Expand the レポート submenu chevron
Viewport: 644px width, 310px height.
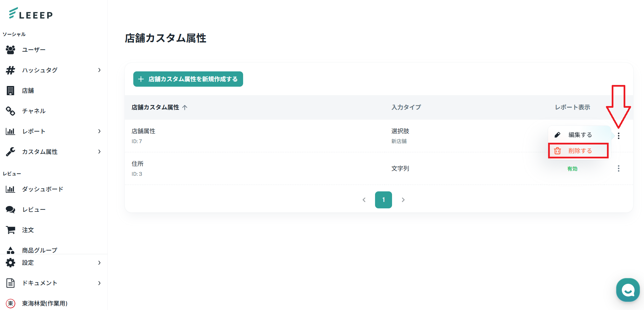(x=99, y=131)
